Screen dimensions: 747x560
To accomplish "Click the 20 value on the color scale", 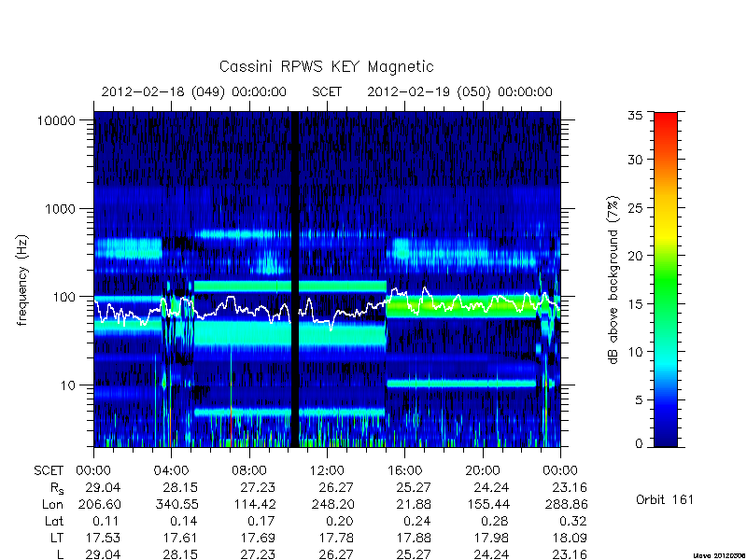I will click(x=635, y=256).
